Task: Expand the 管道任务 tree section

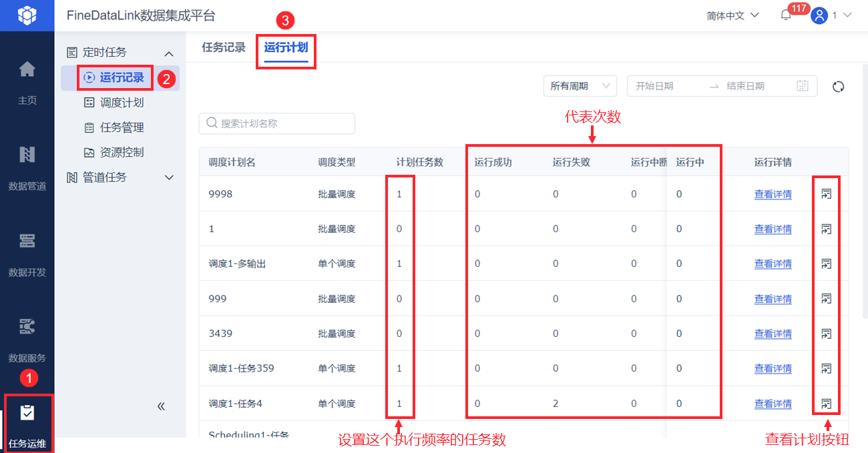Action: tap(169, 177)
